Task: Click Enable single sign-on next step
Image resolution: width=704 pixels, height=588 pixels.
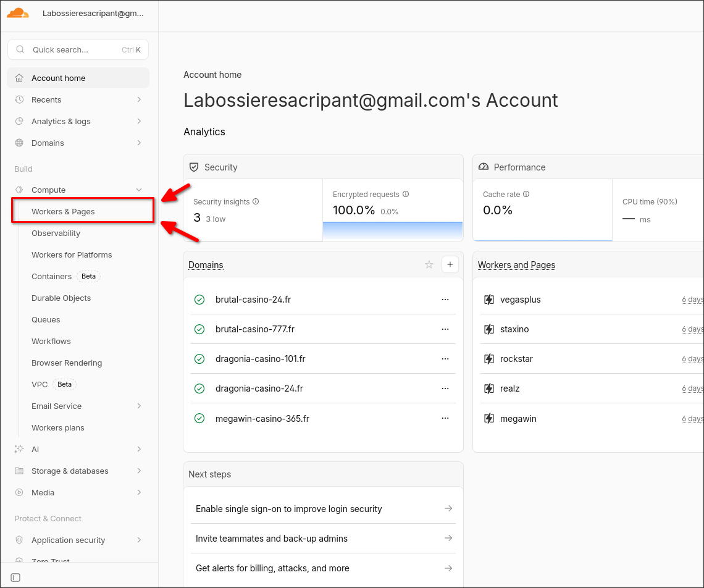Action: [x=288, y=509]
